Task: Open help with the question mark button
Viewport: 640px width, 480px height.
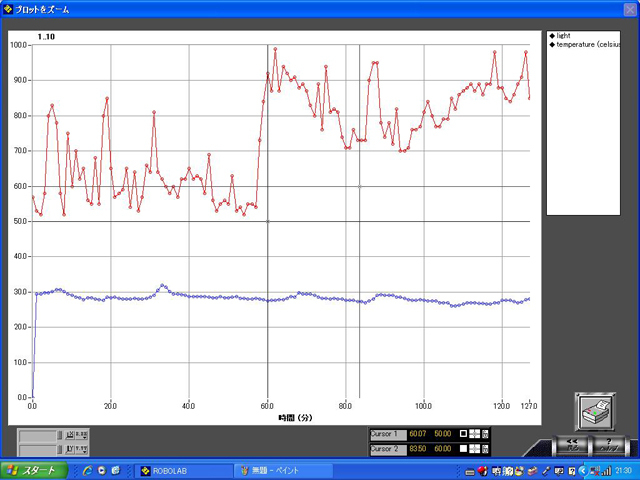Action: 610,444
